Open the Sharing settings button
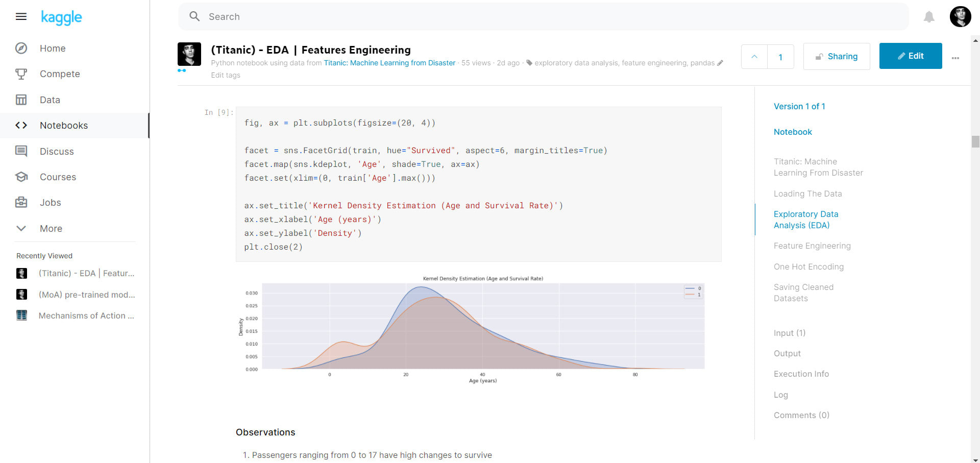 [x=836, y=57]
